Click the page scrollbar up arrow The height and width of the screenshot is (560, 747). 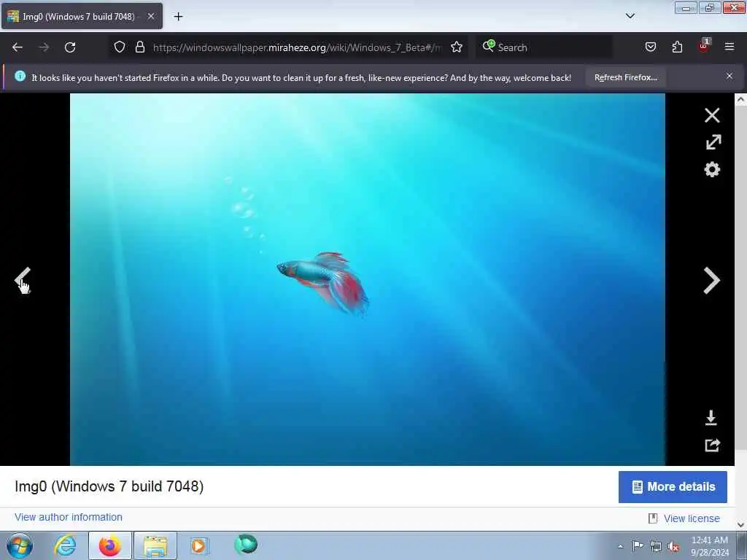pos(741,99)
